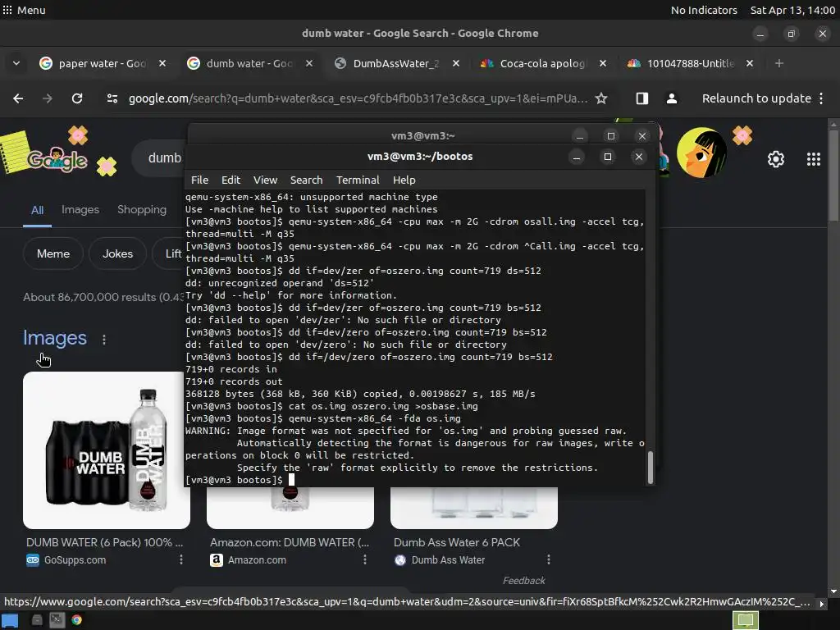Screen dimensions: 840x630
Task: Open Dumb Ass Water 6 PACK result
Action: pyautogui.click(x=457, y=542)
